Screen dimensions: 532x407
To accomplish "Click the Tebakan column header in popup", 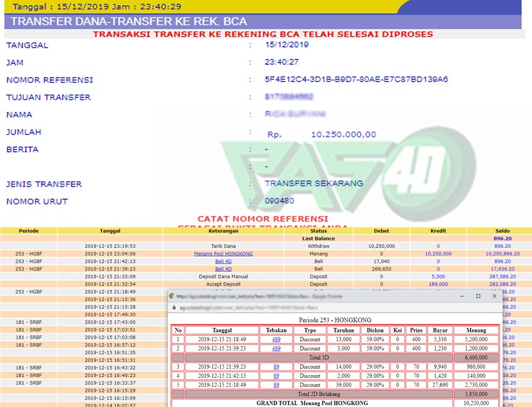I will (276, 330).
